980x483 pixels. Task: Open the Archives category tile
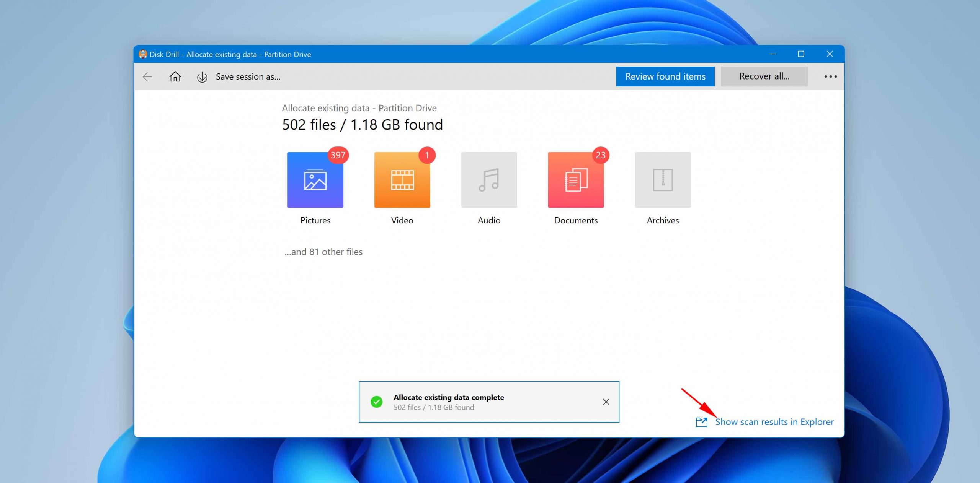tap(663, 180)
